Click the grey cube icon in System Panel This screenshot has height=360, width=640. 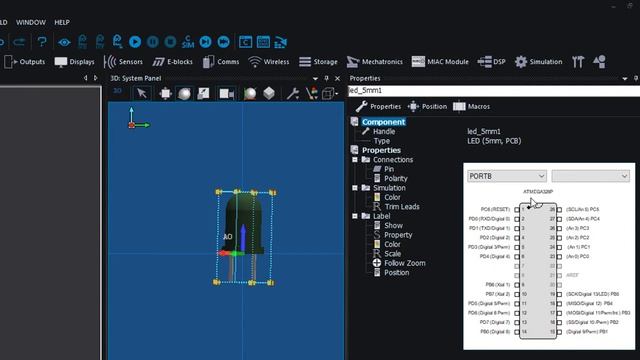[269, 93]
